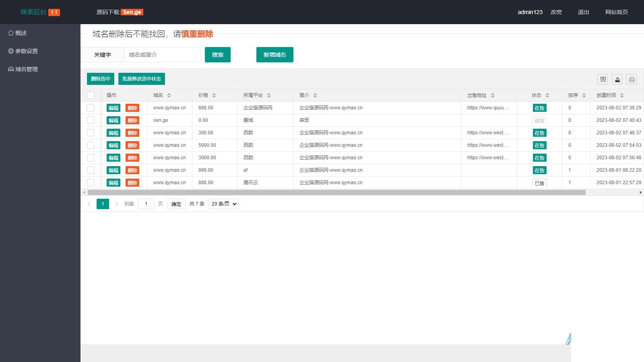Screen dimensions: 644x362
Task: Sort by 排序 column arrows
Action: tap(584, 95)
